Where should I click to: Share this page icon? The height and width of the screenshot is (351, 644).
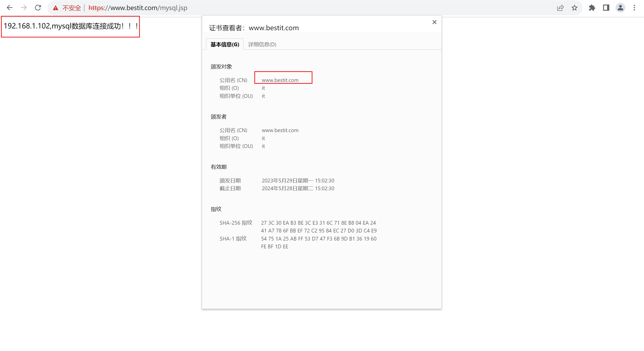[560, 8]
